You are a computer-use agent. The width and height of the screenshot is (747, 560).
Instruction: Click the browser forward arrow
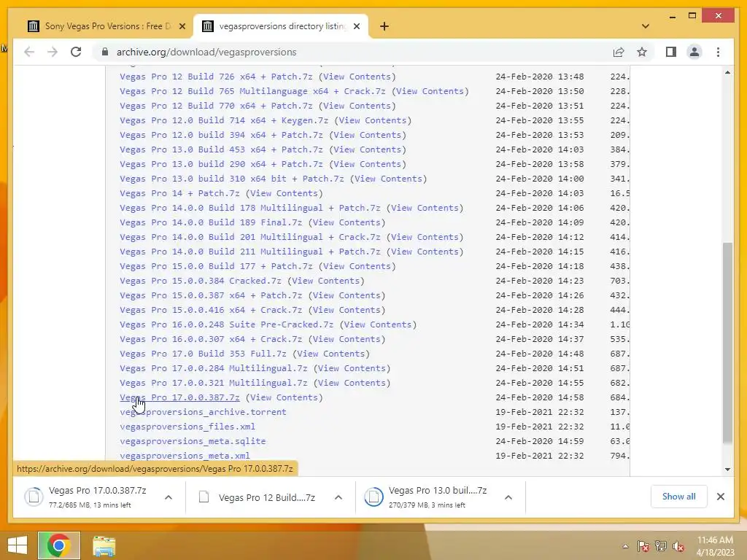point(53,52)
